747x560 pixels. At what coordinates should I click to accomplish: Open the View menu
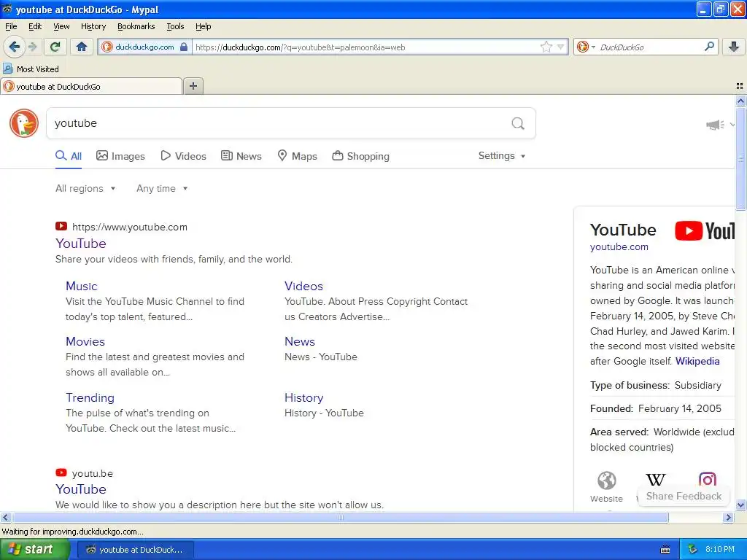point(61,26)
